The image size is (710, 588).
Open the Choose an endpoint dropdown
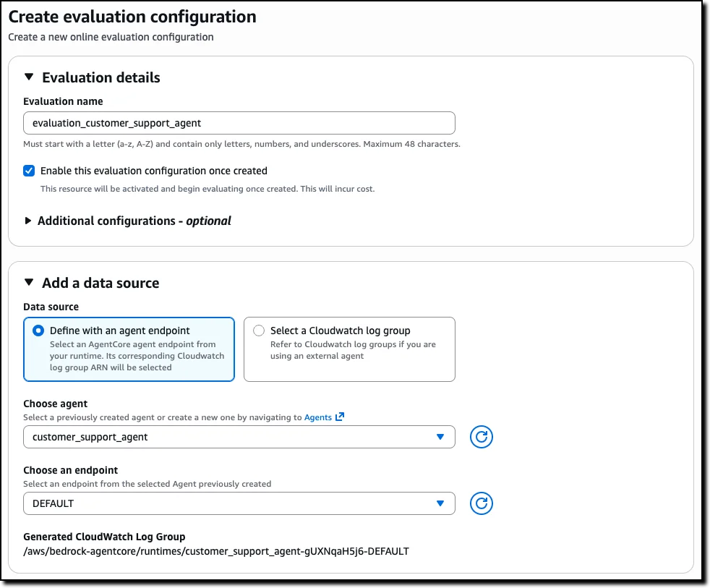point(239,503)
